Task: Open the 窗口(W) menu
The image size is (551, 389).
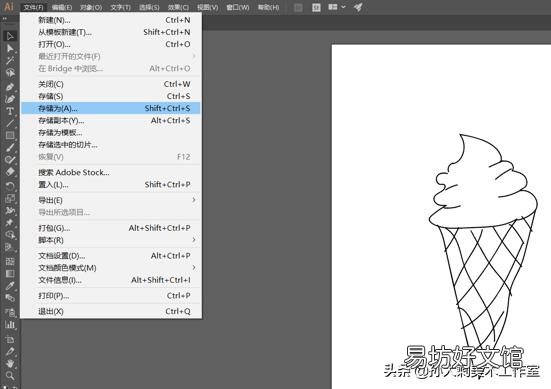Action: tap(238, 7)
